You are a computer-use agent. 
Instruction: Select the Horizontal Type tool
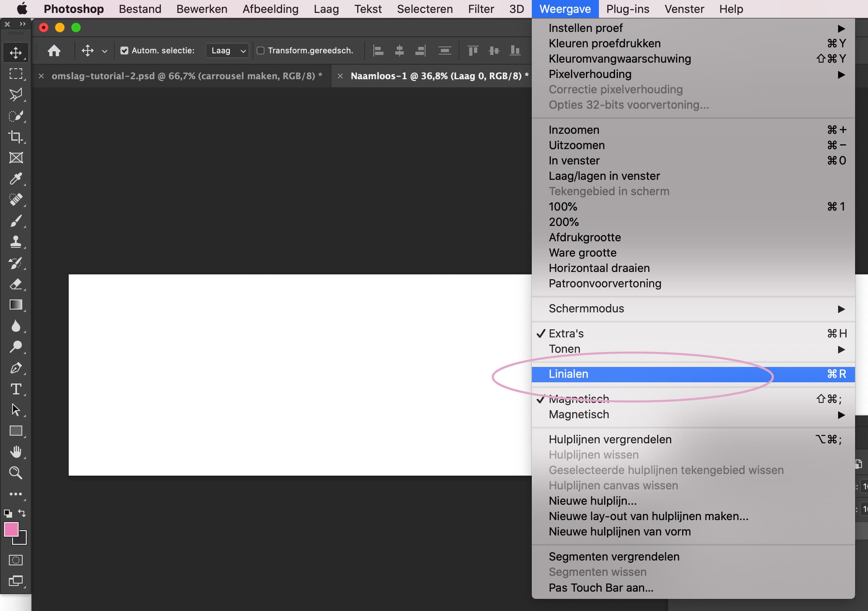pyautogui.click(x=15, y=389)
